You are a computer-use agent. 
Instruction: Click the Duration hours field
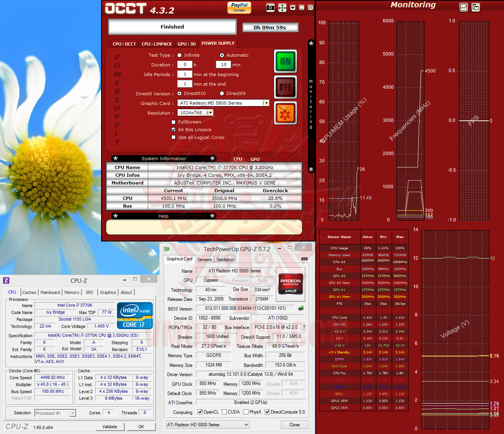[x=185, y=65]
